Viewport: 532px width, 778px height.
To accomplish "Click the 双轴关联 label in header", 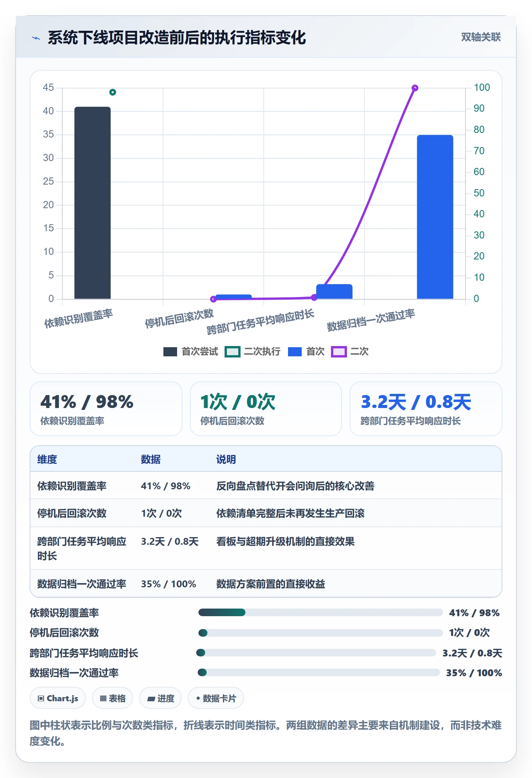I will 481,37.
